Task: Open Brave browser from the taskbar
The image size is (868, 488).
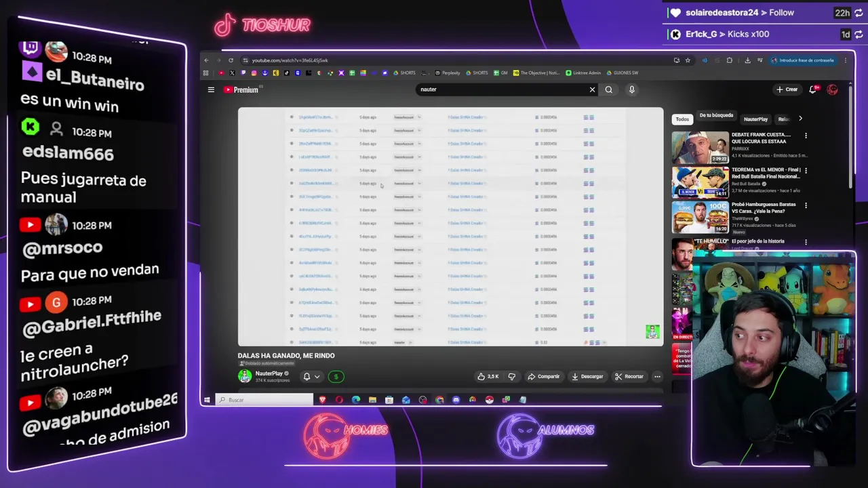Action: tap(323, 400)
